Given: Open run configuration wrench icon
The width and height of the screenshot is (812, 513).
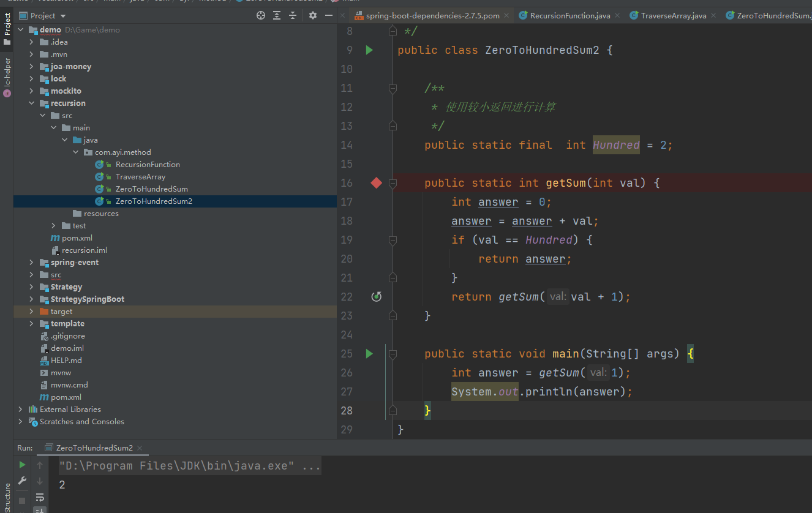Looking at the screenshot, I should [23, 481].
